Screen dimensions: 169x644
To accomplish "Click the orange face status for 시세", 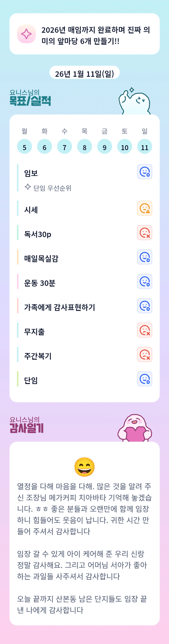I will (144, 208).
